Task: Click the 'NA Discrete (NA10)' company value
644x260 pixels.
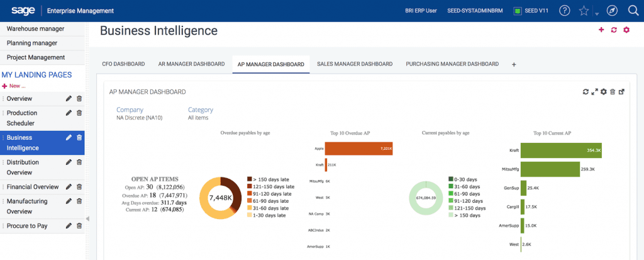Action: tap(140, 118)
